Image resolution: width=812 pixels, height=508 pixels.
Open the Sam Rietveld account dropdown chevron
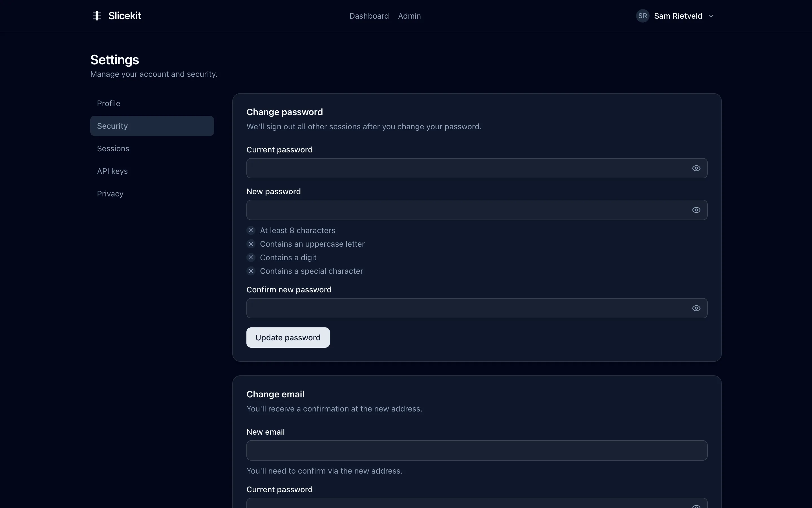(711, 16)
